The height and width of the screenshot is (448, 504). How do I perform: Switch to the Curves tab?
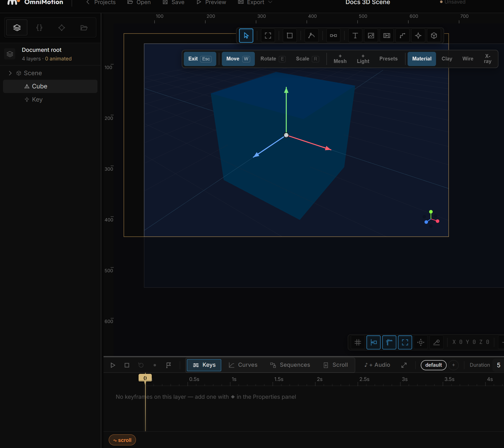[x=243, y=365]
